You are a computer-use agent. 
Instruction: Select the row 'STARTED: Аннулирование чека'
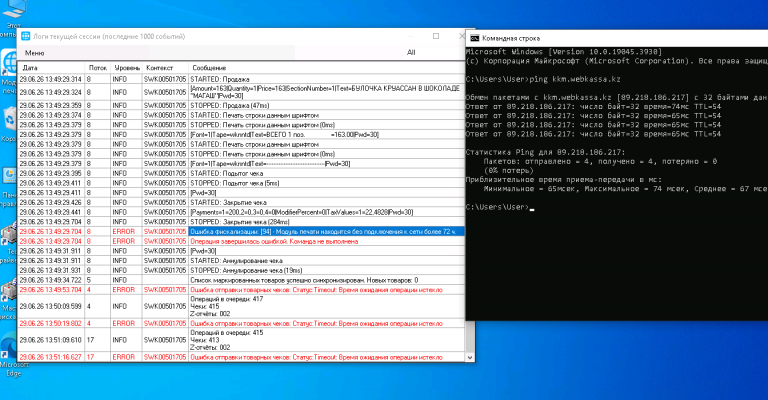coord(241,260)
